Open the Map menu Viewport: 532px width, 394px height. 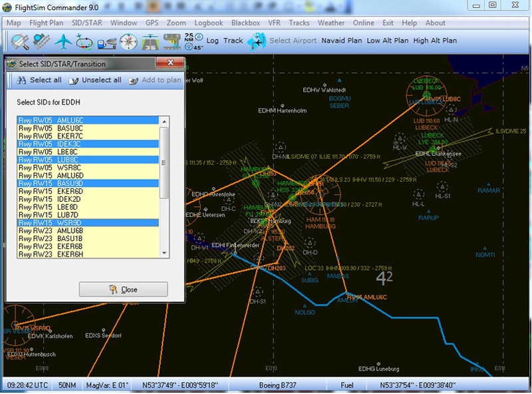(x=13, y=23)
